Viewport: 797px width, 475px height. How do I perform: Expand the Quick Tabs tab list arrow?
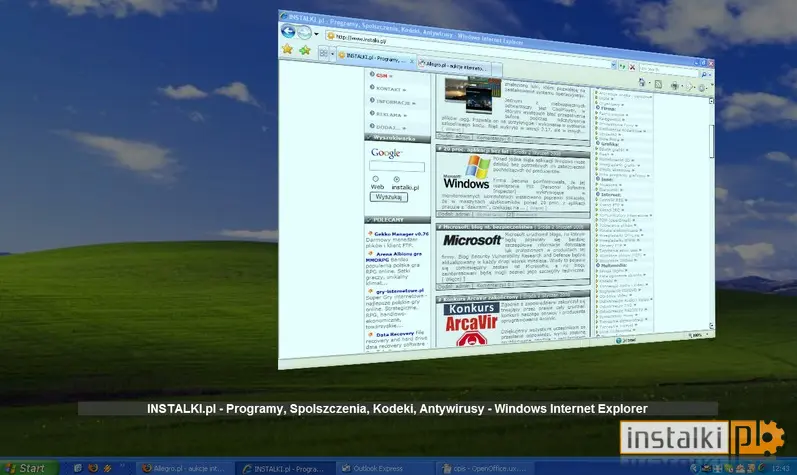pyautogui.click(x=332, y=53)
